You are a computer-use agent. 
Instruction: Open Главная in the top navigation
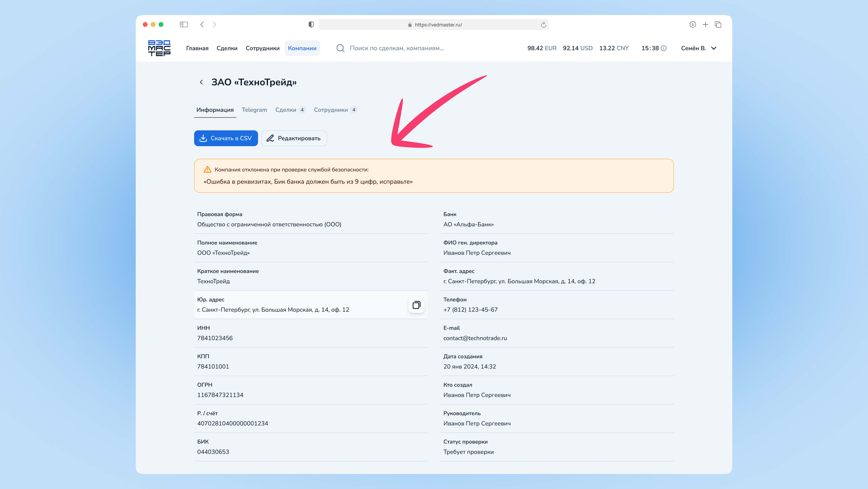197,48
